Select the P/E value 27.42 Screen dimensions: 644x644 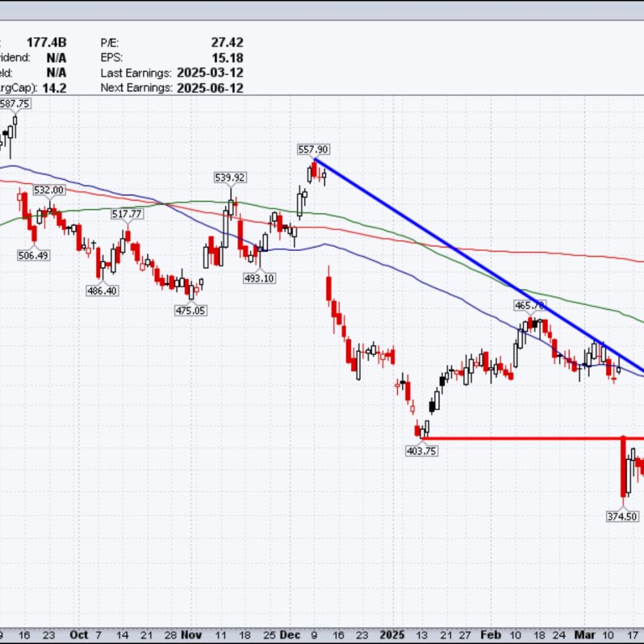227,42
